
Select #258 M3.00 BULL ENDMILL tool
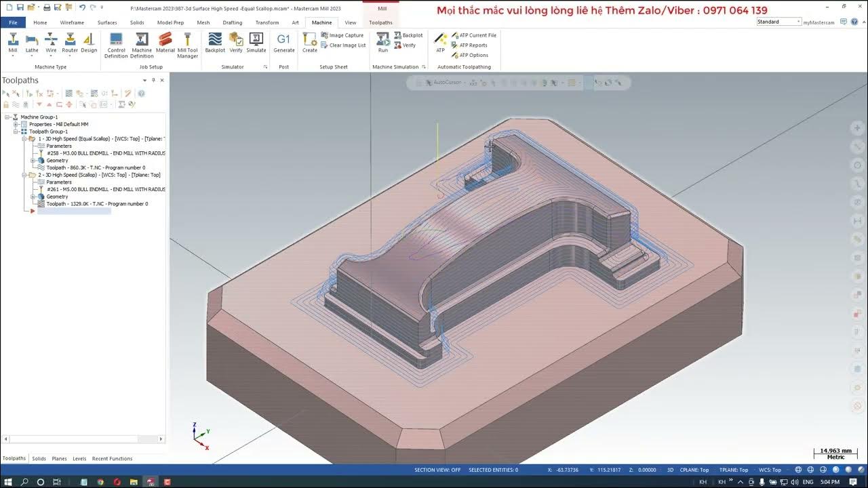click(x=106, y=153)
